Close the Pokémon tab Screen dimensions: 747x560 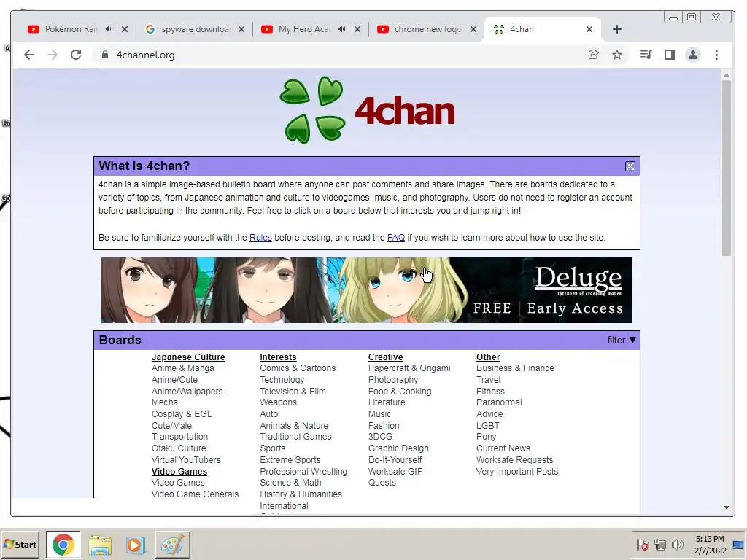click(124, 29)
